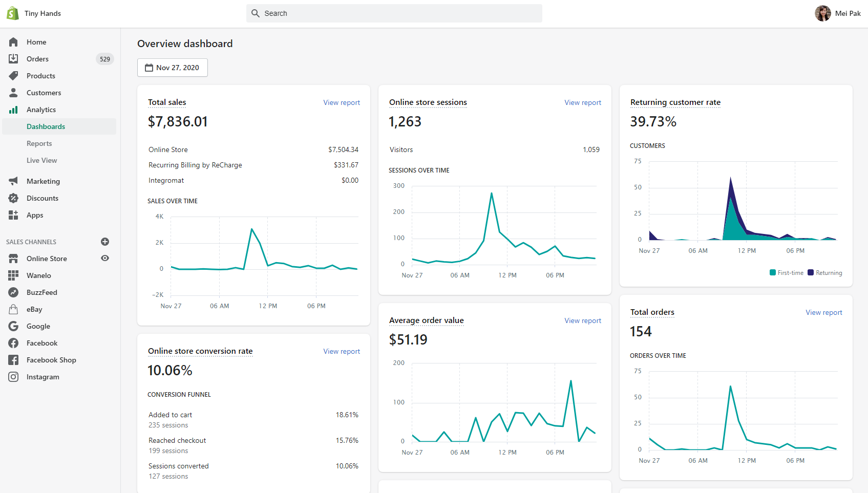Click the Facebook round icon
Viewport: 868px width, 493px height.
click(13, 343)
